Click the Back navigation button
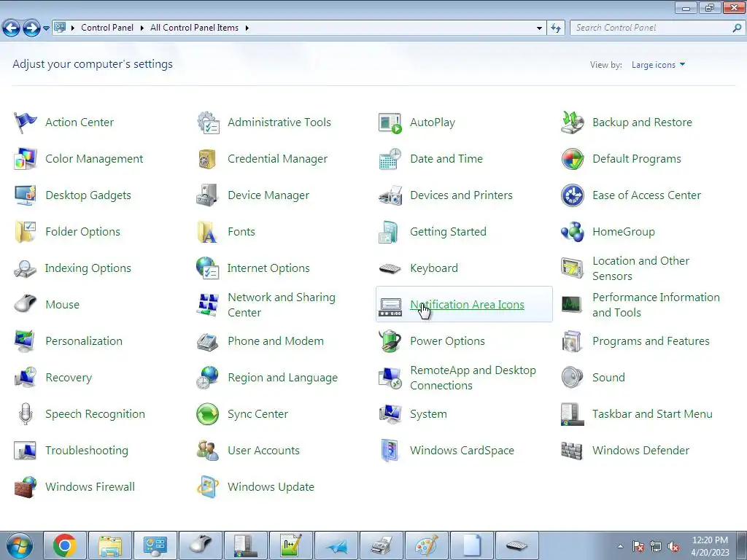747x560 pixels. tap(12, 28)
